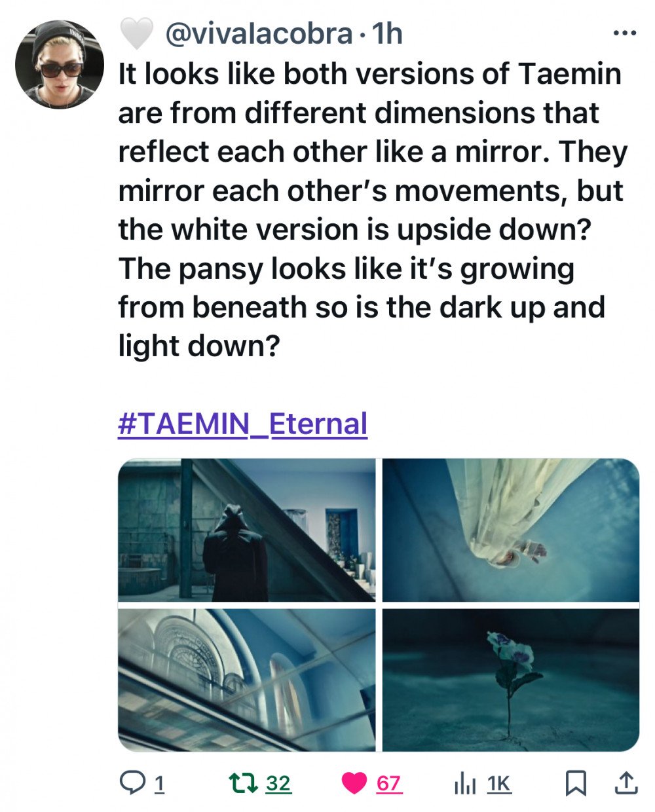
Task: Open the upside-down white dress image
Action: 511,530
